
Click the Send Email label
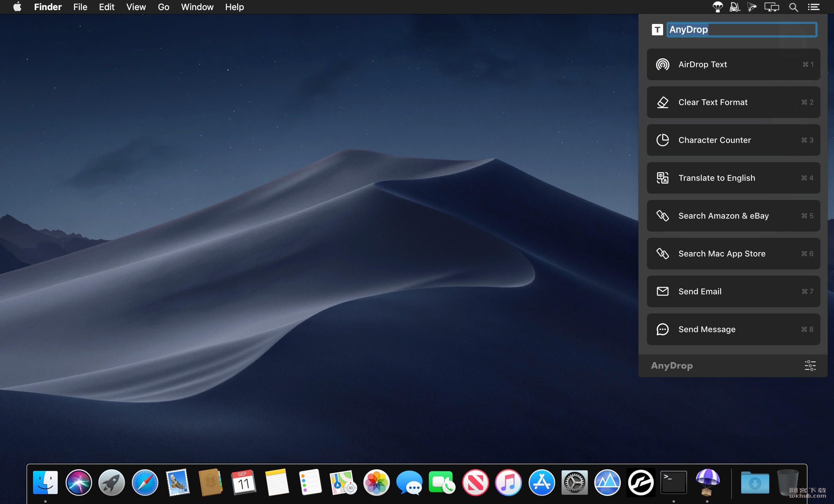point(700,291)
